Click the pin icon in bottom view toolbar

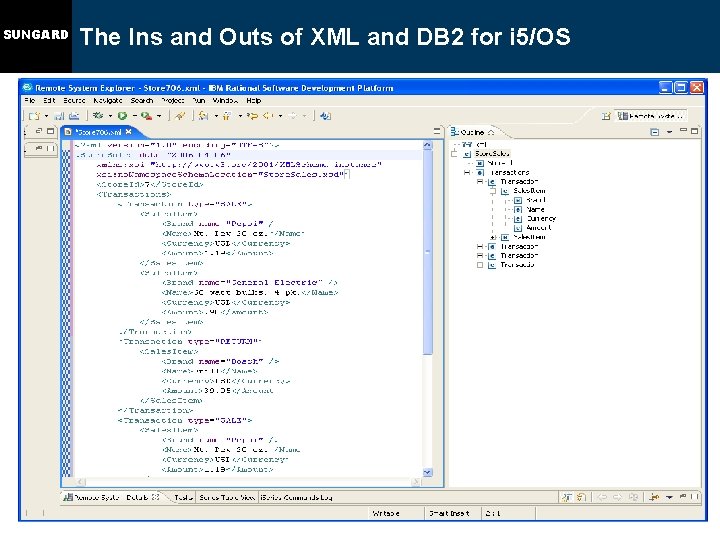pyautogui.click(x=654, y=497)
